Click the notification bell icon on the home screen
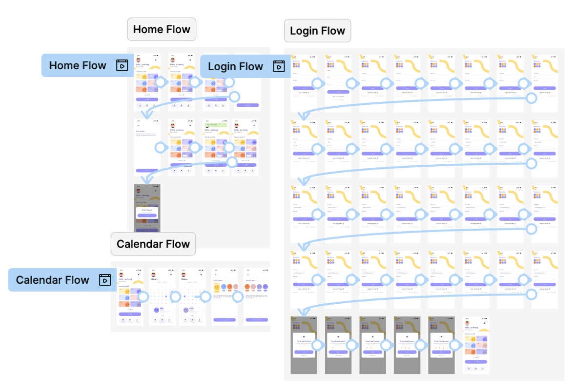This screenshot has height=392, width=575. [x=155, y=59]
